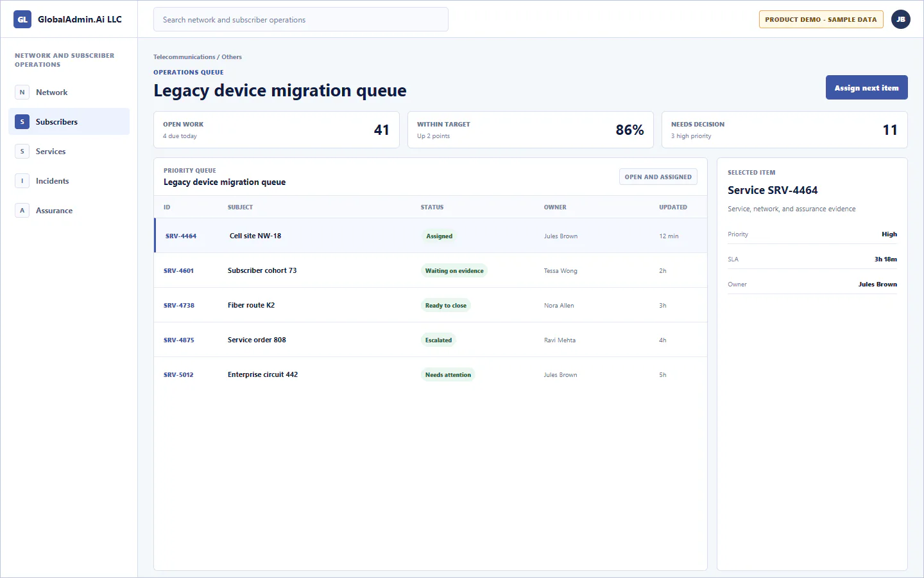The height and width of the screenshot is (578, 924).
Task: Select the Fiber route K2 subject
Action: coord(251,305)
